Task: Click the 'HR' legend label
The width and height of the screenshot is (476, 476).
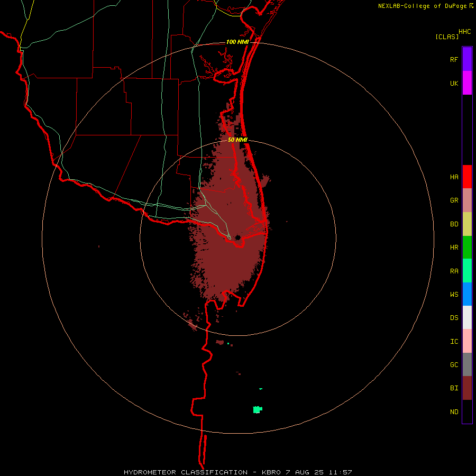Action: [454, 248]
